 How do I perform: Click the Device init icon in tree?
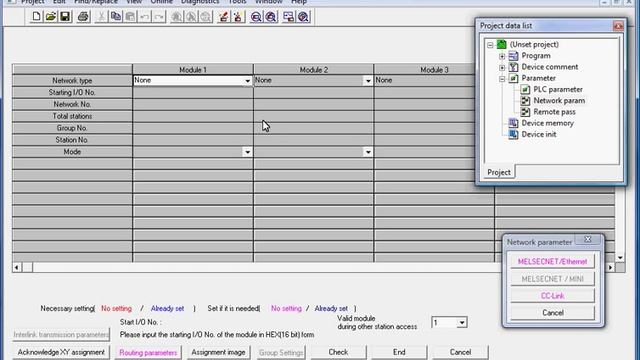[513, 134]
